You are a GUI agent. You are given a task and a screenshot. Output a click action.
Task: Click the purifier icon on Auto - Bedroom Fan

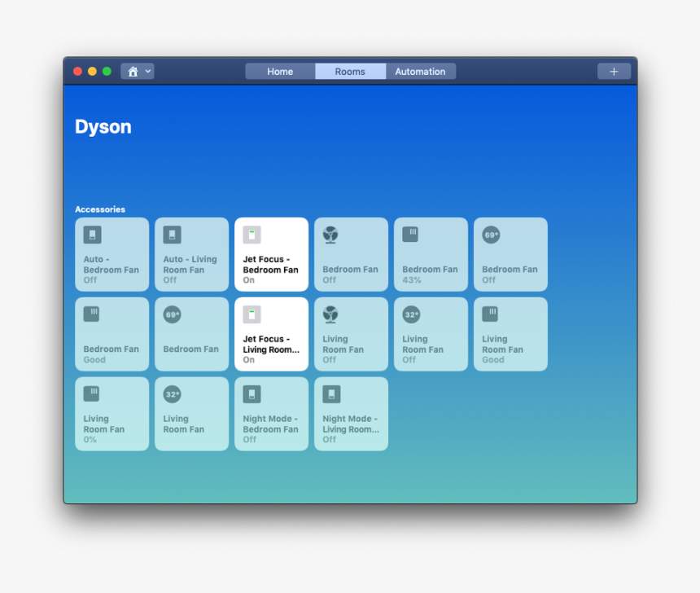point(90,234)
